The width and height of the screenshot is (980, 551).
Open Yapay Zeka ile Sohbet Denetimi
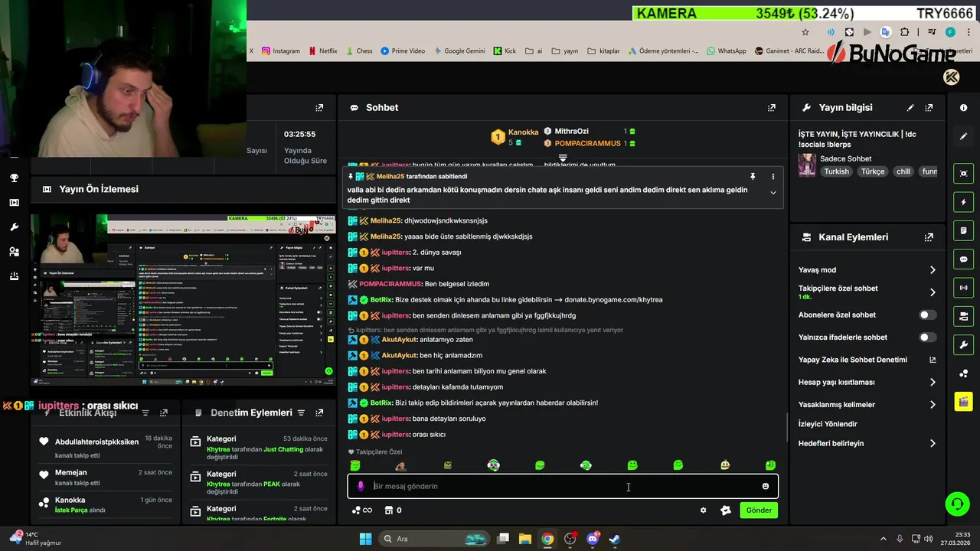coord(867,360)
